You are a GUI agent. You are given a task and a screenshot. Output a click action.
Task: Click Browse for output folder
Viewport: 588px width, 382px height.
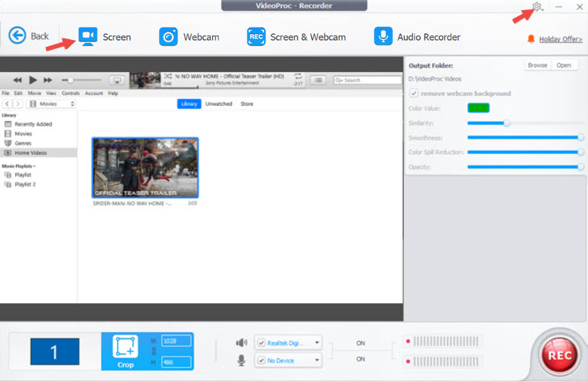pos(537,65)
